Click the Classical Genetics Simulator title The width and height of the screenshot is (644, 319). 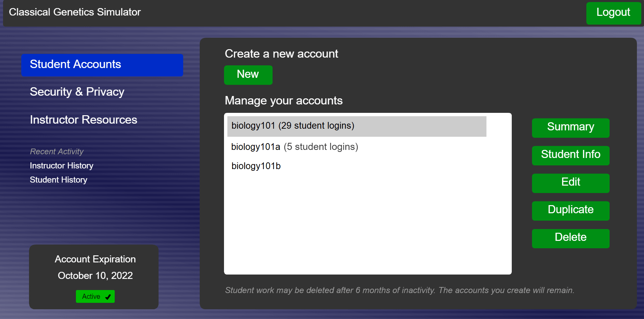coord(75,12)
